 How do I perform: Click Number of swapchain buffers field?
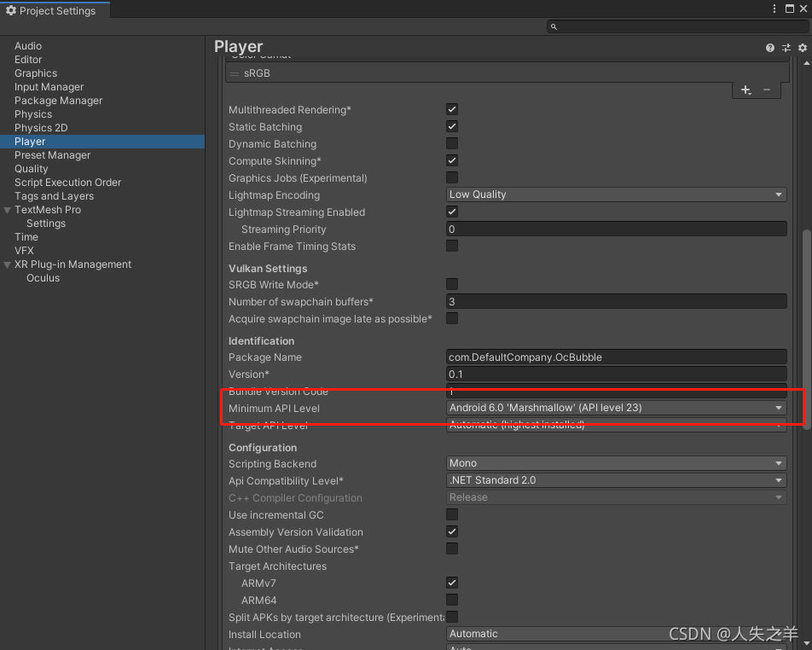tap(616, 301)
